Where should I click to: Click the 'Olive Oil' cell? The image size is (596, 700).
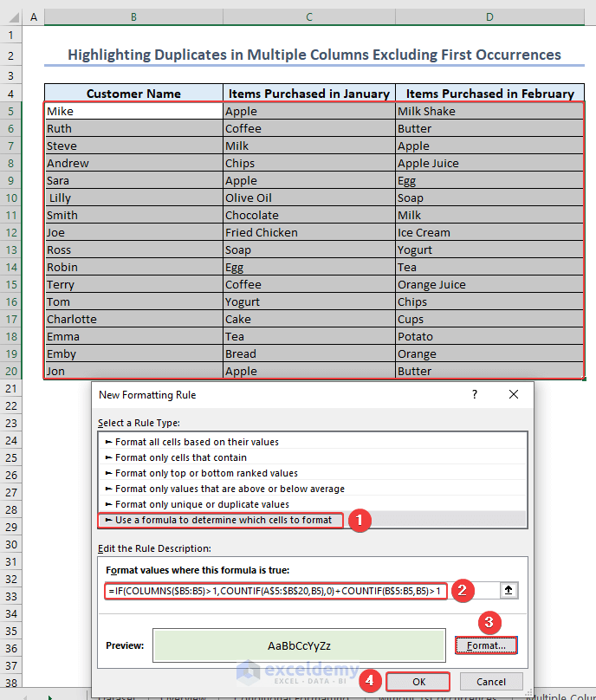309,198
